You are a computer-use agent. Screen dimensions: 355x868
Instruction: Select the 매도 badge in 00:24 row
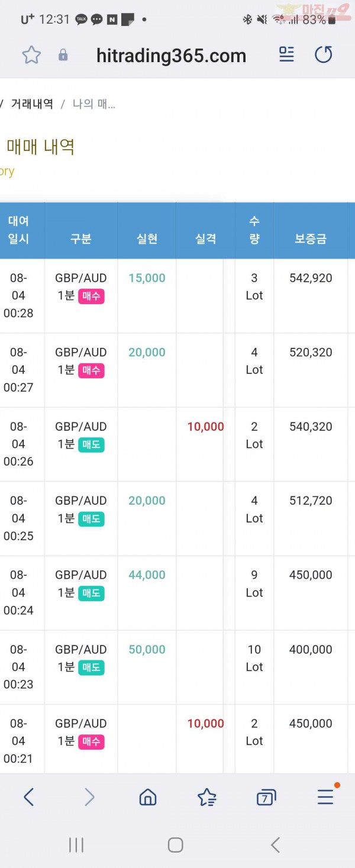pyautogui.click(x=91, y=593)
